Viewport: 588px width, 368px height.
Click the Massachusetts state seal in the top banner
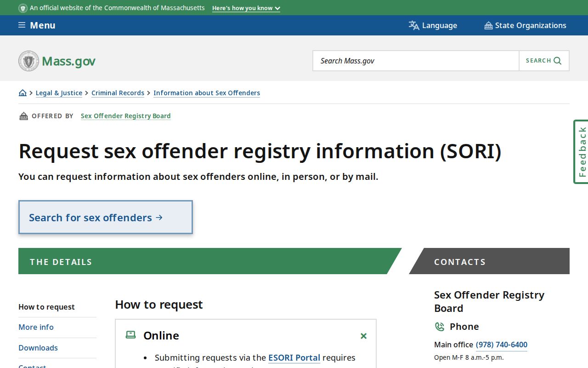click(23, 8)
